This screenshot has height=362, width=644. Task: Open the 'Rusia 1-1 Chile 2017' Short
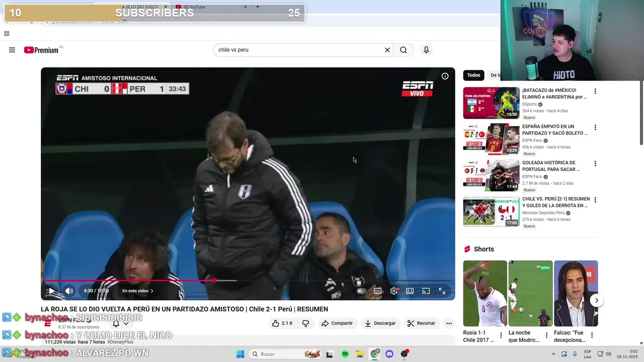pos(485,294)
